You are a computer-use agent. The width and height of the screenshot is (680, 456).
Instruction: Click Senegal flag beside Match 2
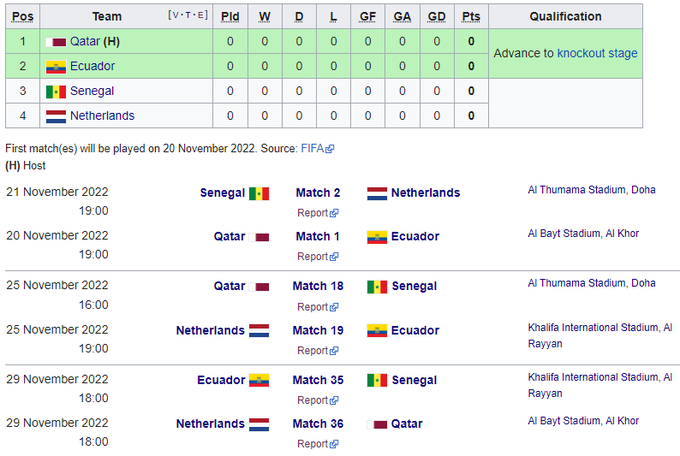(x=259, y=193)
